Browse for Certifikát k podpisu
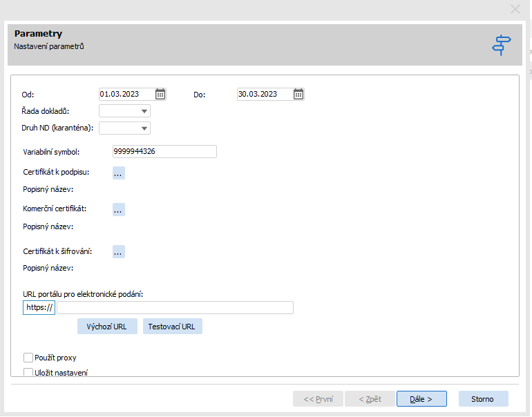This screenshot has width=532, height=417. 118,173
